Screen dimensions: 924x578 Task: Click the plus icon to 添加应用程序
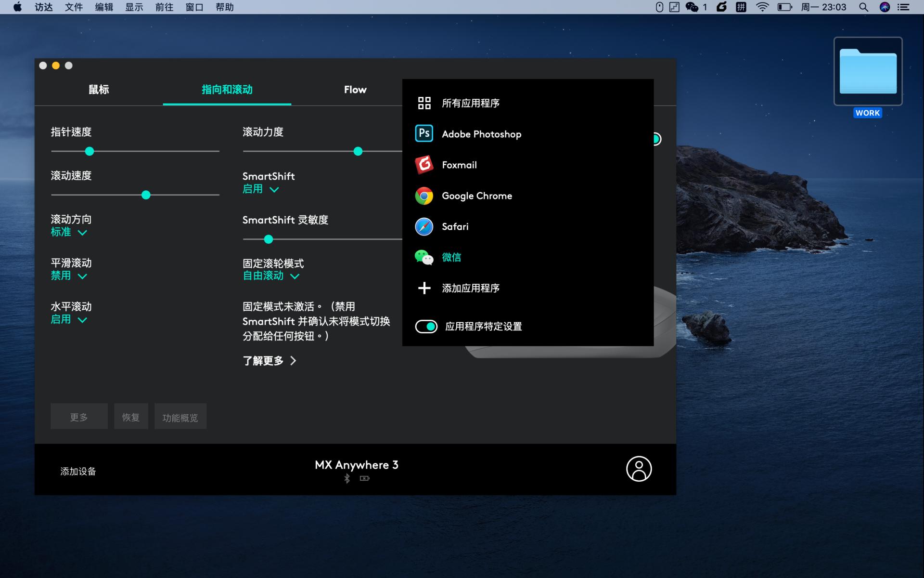point(424,288)
